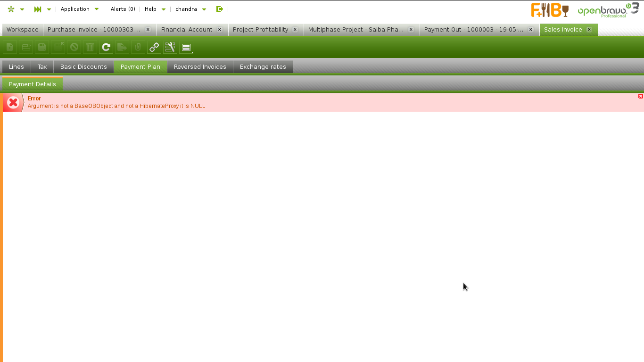This screenshot has width=644, height=362.
Task: Click the Save and Close icon
Action: click(58, 47)
